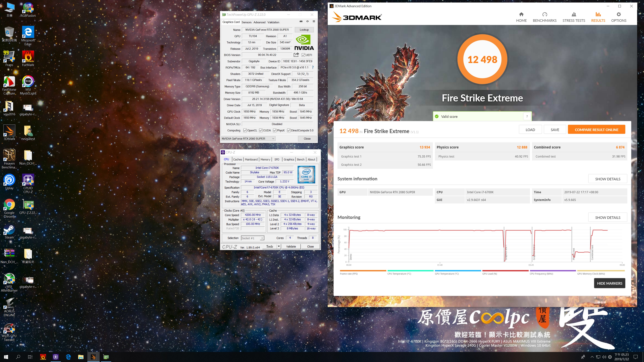The height and width of the screenshot is (362, 644).
Task: Open 3DMark STRESS TESTS section
Action: (x=574, y=17)
